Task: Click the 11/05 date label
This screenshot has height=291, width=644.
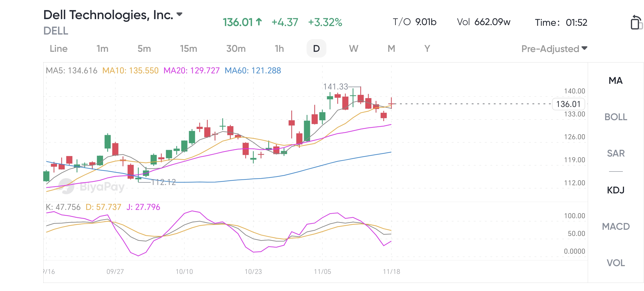Action: [x=322, y=272]
